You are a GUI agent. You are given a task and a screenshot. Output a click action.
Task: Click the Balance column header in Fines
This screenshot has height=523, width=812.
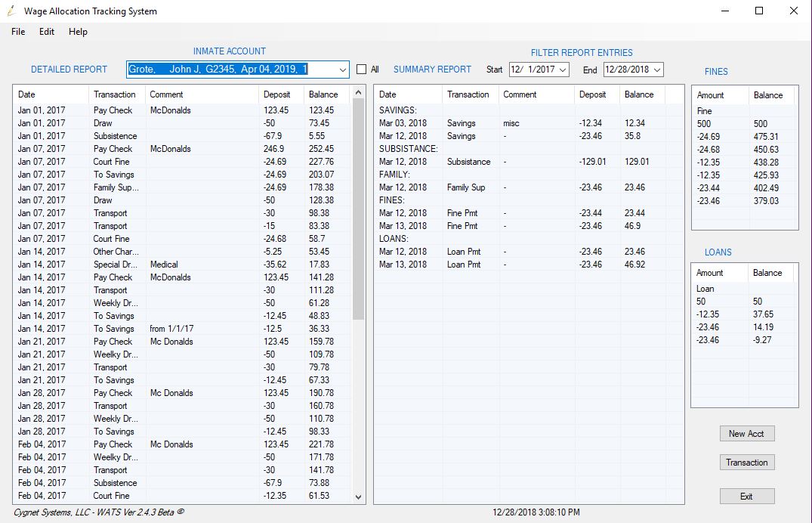767,95
